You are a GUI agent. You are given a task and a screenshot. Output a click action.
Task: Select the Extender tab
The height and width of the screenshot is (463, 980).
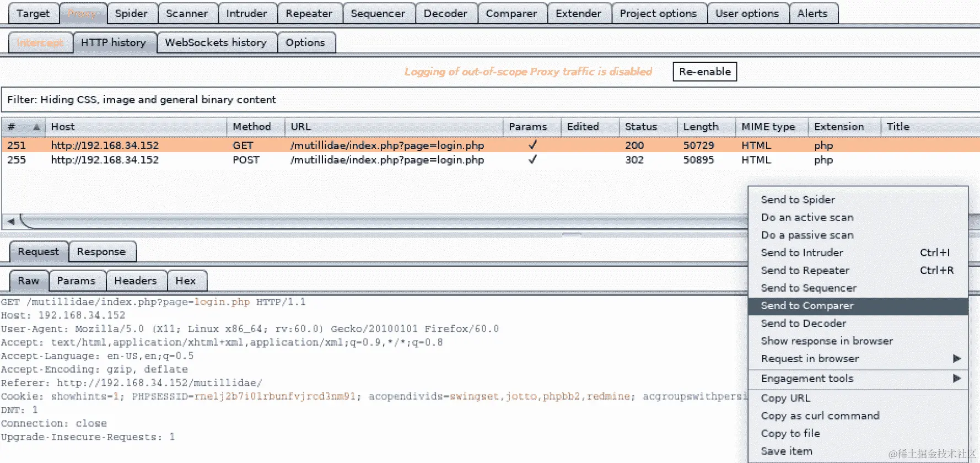click(x=578, y=13)
